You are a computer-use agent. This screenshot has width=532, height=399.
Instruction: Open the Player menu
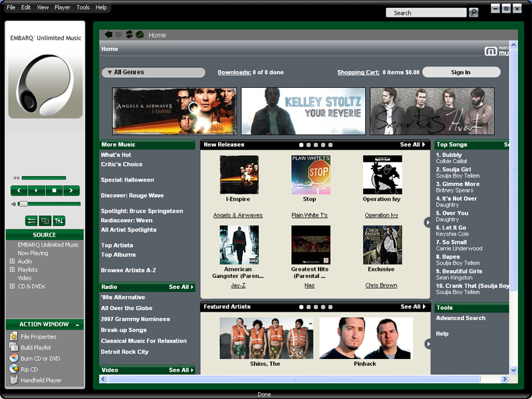coord(63,7)
